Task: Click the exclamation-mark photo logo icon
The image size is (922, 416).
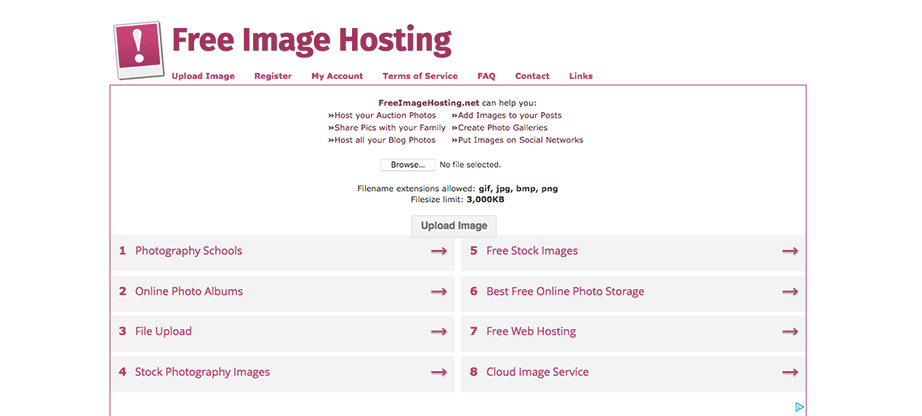Action: coord(138,50)
